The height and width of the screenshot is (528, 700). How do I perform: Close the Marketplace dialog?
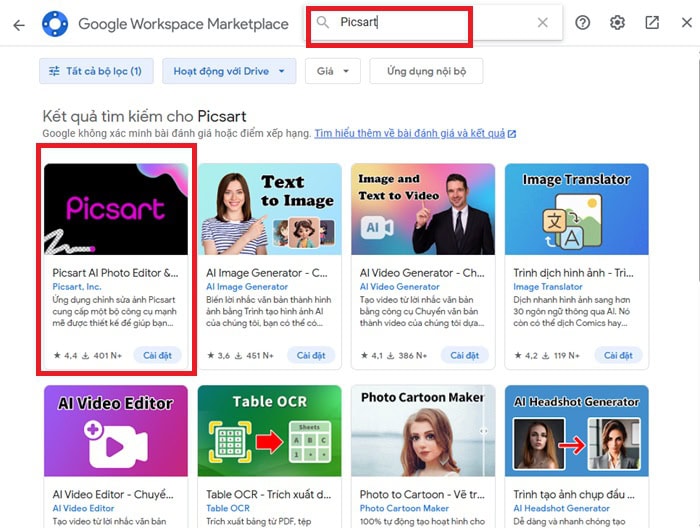pos(687,22)
